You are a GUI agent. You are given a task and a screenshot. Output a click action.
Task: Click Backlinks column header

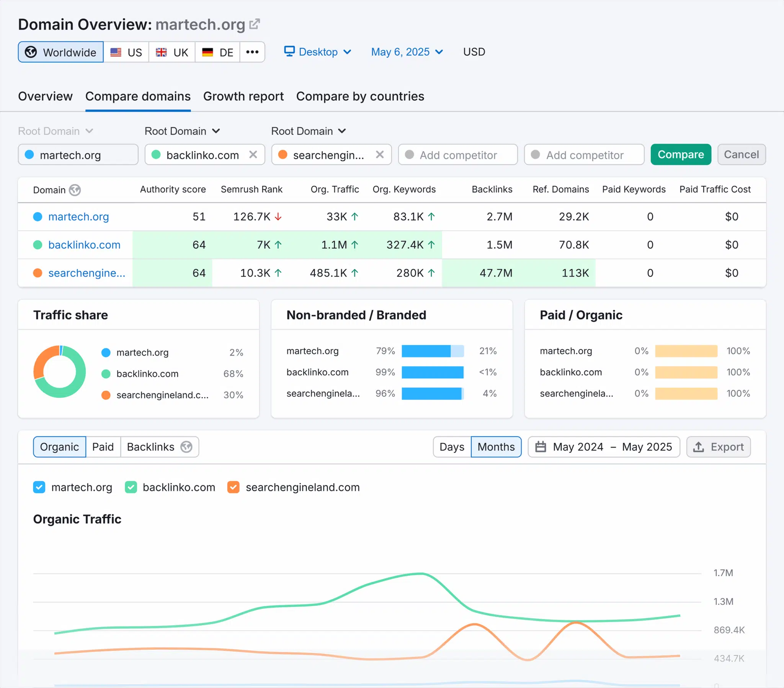[x=492, y=190]
